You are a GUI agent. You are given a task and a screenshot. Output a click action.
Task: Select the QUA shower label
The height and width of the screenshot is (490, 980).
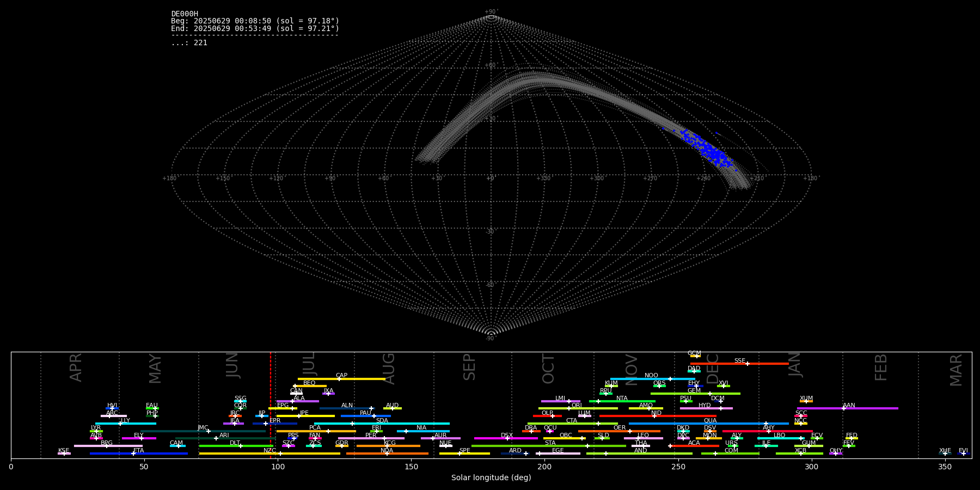click(710, 421)
